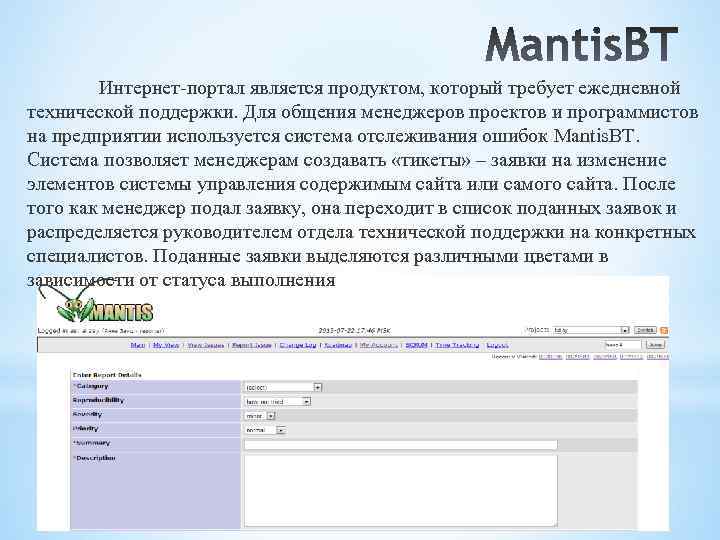
Task: Click the "Enter Report Details" heading
Action: (107, 375)
